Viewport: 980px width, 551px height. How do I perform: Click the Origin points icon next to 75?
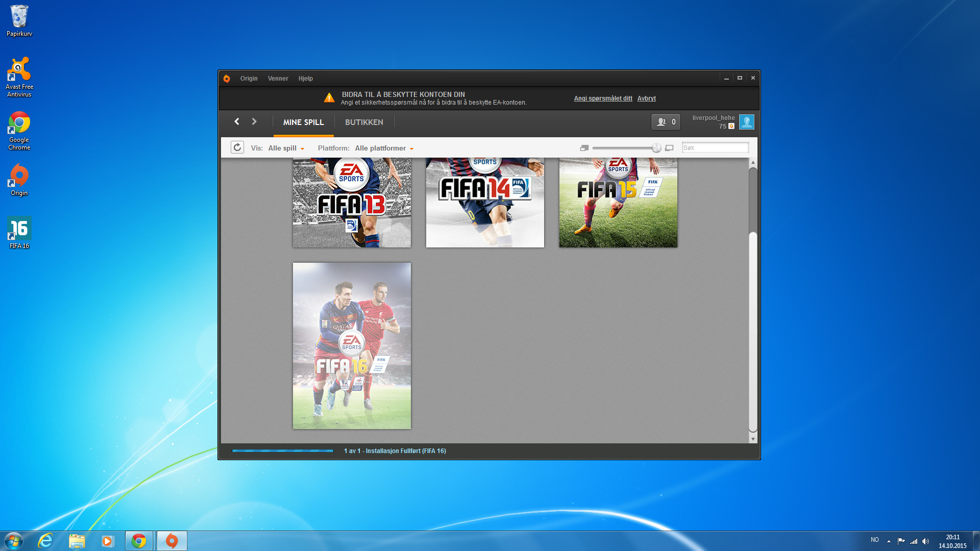[x=731, y=127]
